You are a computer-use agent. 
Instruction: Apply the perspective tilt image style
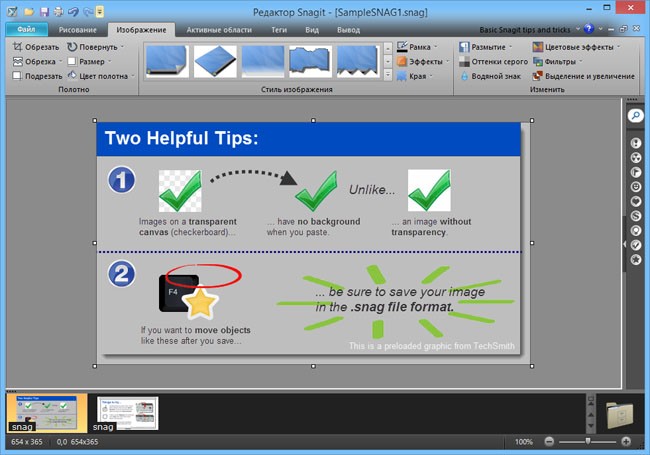coord(215,61)
